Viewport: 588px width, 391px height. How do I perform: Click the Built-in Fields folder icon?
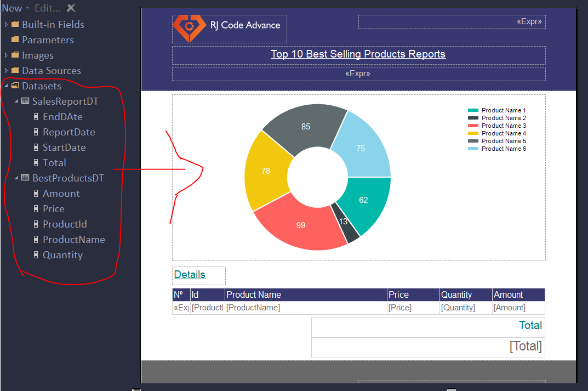(15, 24)
